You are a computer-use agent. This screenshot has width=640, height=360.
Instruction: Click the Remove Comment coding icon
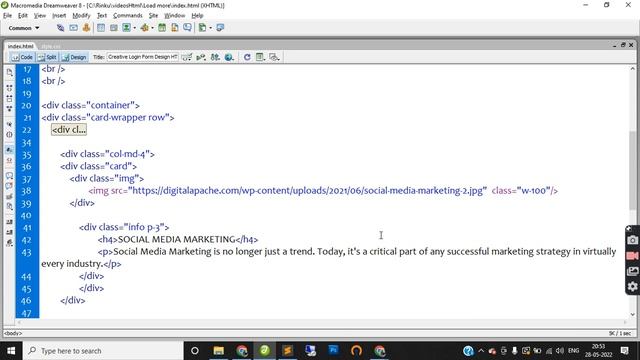[9, 186]
